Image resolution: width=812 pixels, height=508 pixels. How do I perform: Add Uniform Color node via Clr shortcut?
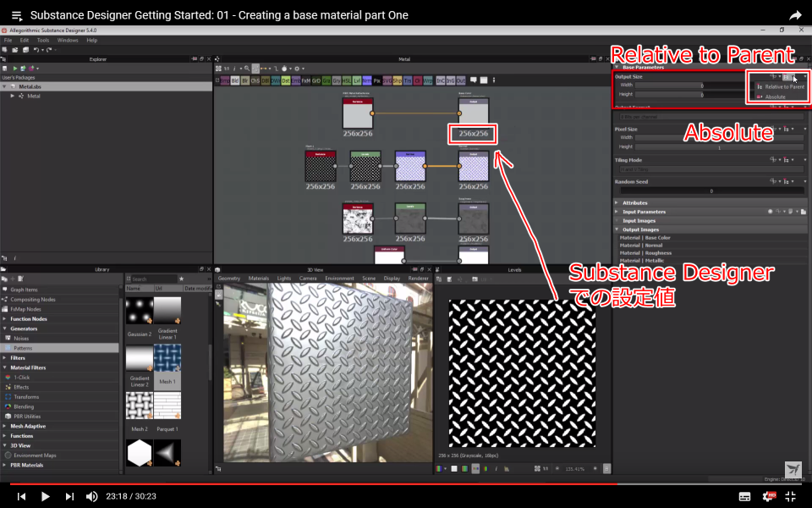point(417,81)
